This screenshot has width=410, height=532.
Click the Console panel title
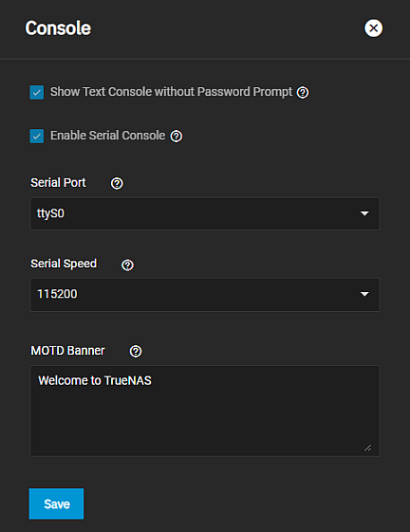pyautogui.click(x=58, y=28)
